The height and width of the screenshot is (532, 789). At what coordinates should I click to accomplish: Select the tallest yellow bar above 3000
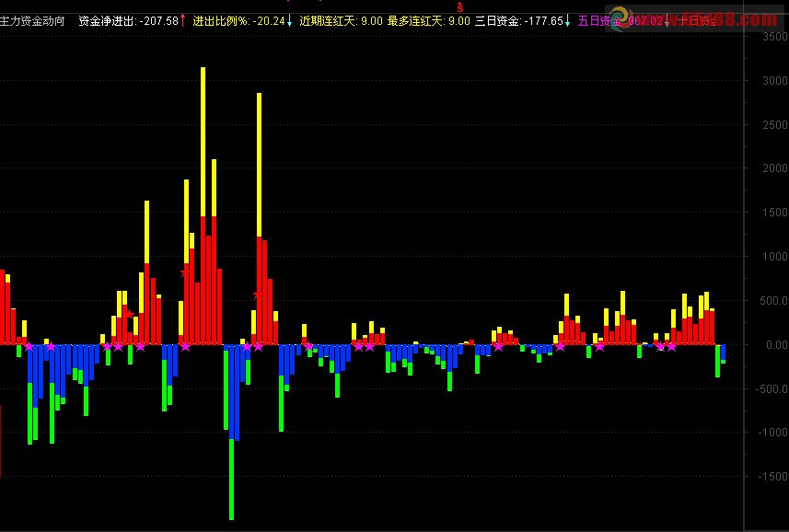tap(203, 142)
